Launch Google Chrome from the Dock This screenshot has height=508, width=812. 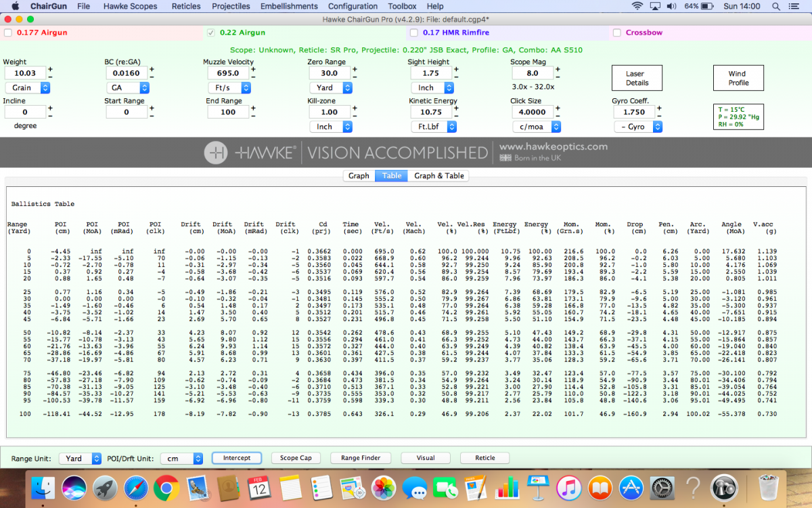click(x=166, y=487)
